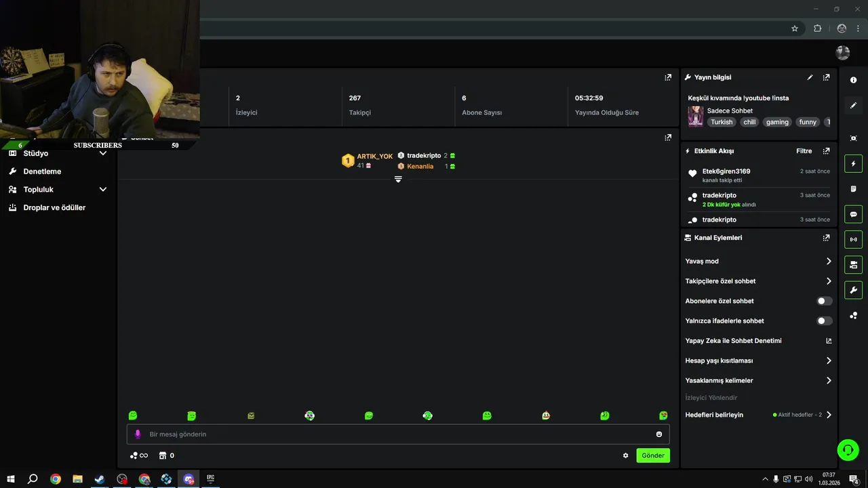Click the Aktif hedefler - 2 label
868x488 pixels.
[x=800, y=415]
